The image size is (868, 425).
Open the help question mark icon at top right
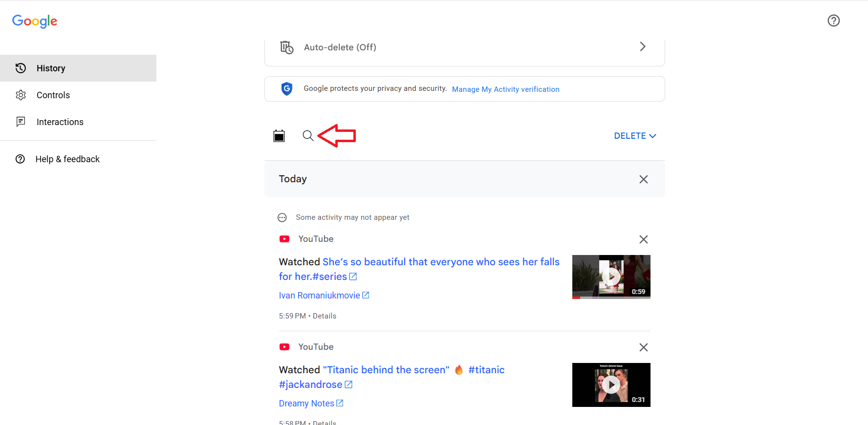834,21
